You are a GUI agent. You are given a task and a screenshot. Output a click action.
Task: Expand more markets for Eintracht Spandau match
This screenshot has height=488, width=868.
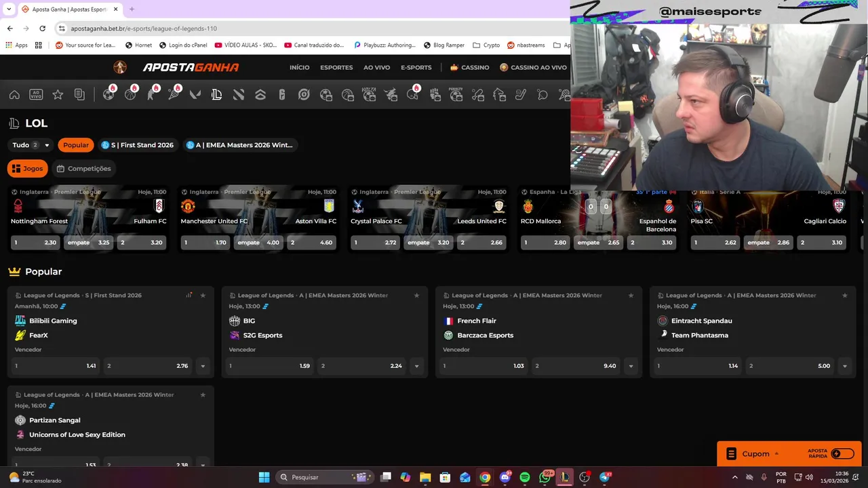coord(845,366)
